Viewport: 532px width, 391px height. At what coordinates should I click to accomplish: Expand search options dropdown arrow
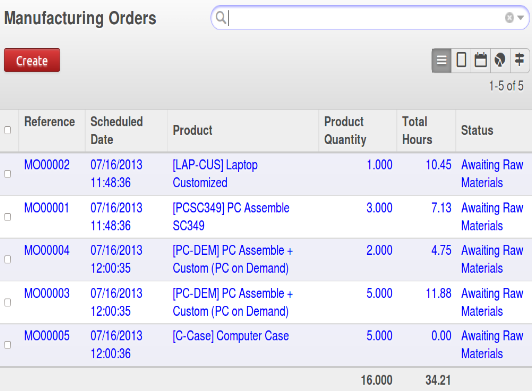click(521, 18)
